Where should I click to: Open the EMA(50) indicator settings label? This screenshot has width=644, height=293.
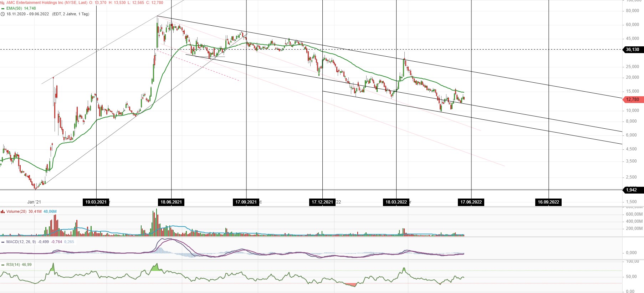14,8
